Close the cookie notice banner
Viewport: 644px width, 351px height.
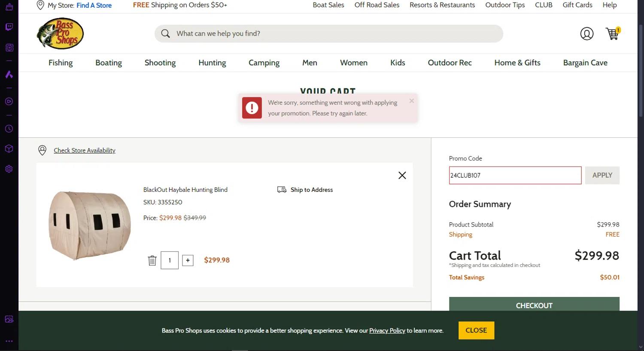click(476, 330)
